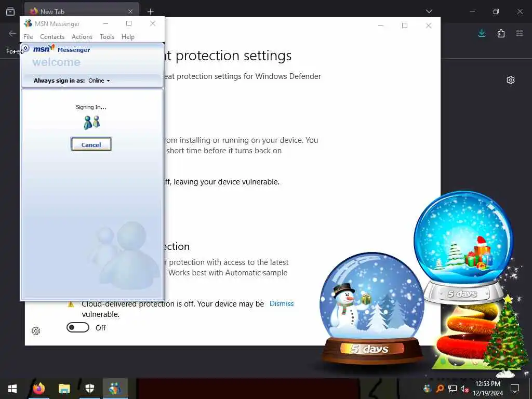Click the animated signing-in buddies icon
The height and width of the screenshot is (399, 532).
click(x=91, y=123)
